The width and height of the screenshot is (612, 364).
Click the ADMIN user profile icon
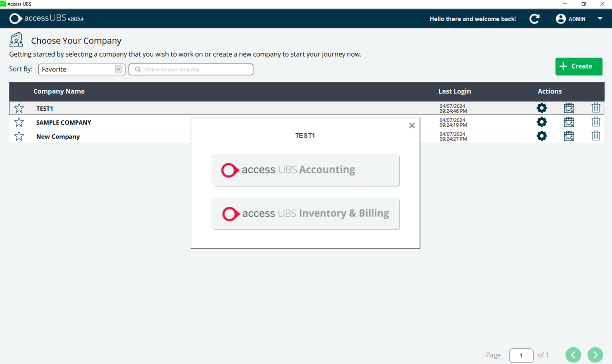(560, 19)
